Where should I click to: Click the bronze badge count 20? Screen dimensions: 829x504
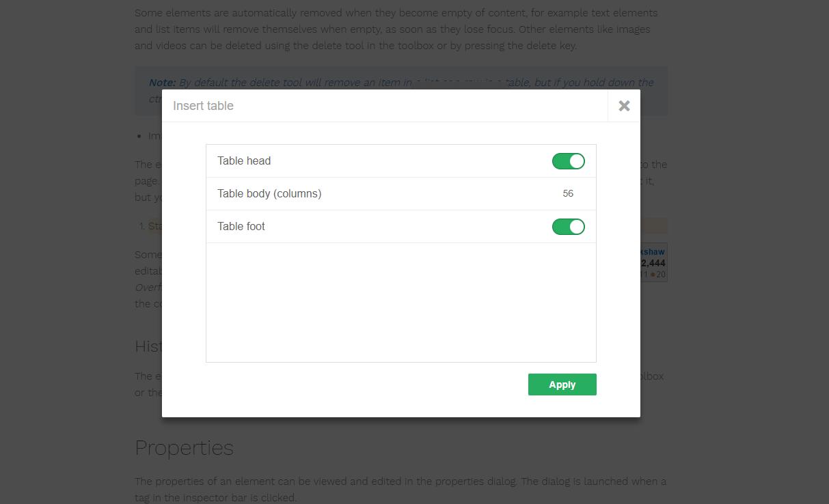point(660,274)
